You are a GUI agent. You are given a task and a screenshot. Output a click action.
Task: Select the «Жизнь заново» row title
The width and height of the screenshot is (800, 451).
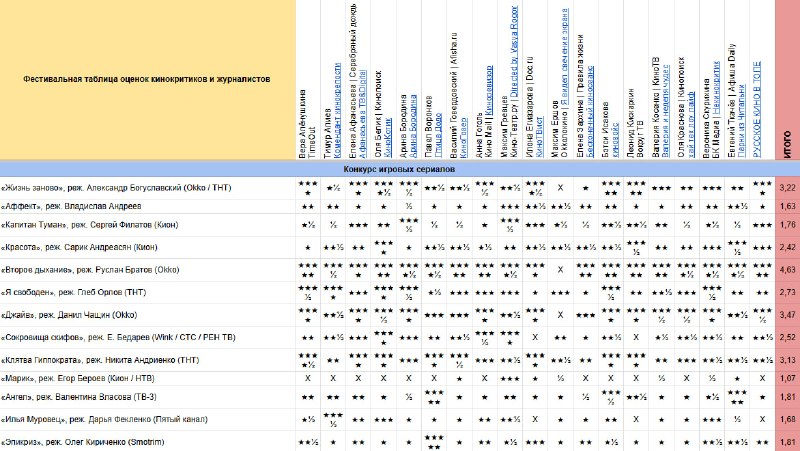116,188
